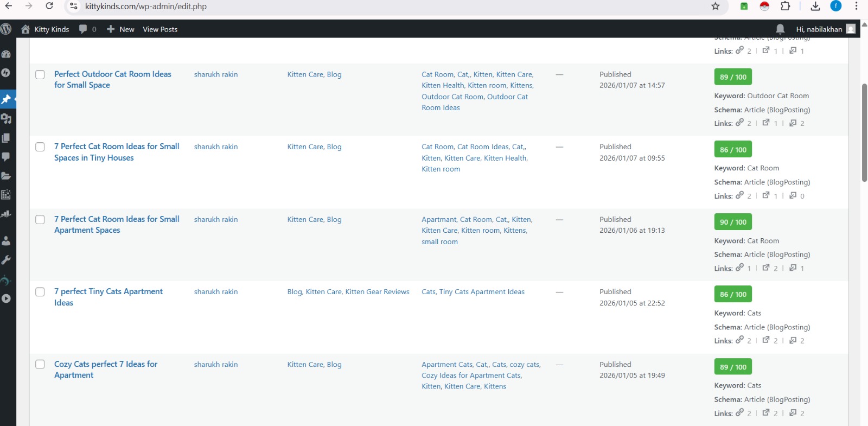Open the Outdoor Cat Room Ideas tag link

[x=507, y=97]
